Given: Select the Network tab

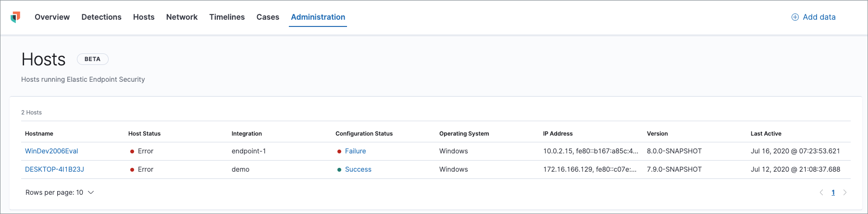Looking at the screenshot, I should [x=182, y=17].
